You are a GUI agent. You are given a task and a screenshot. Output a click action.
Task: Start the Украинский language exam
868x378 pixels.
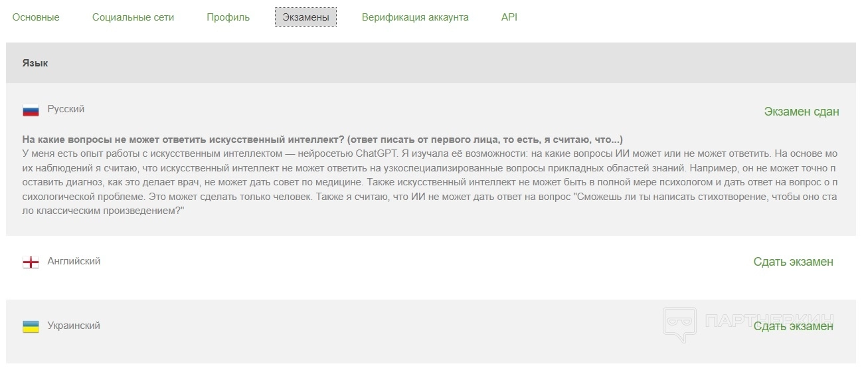pyautogui.click(x=793, y=326)
